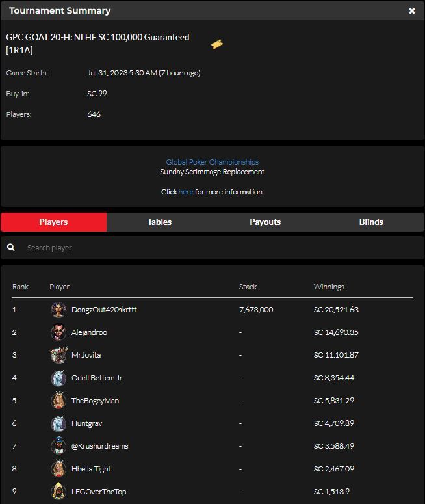Screen dimensions: 425x504
Task: Open the Payouts tab
Action: click(x=265, y=222)
